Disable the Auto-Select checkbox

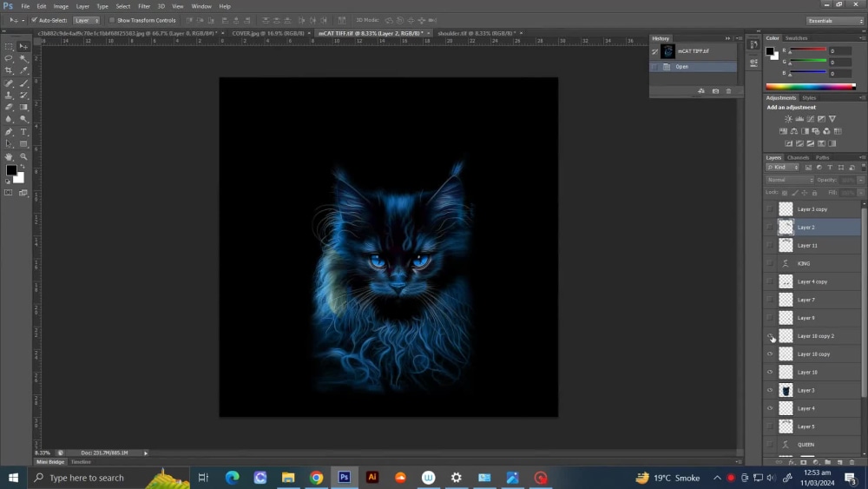pyautogui.click(x=34, y=21)
